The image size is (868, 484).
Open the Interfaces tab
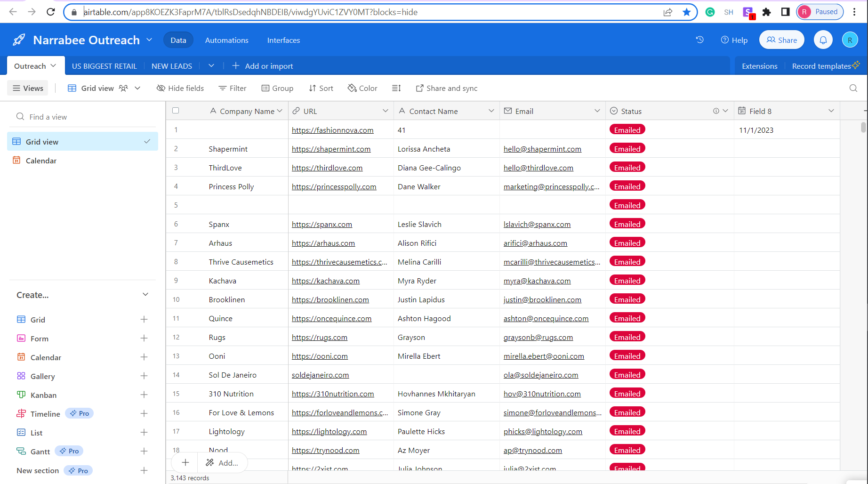283,40
